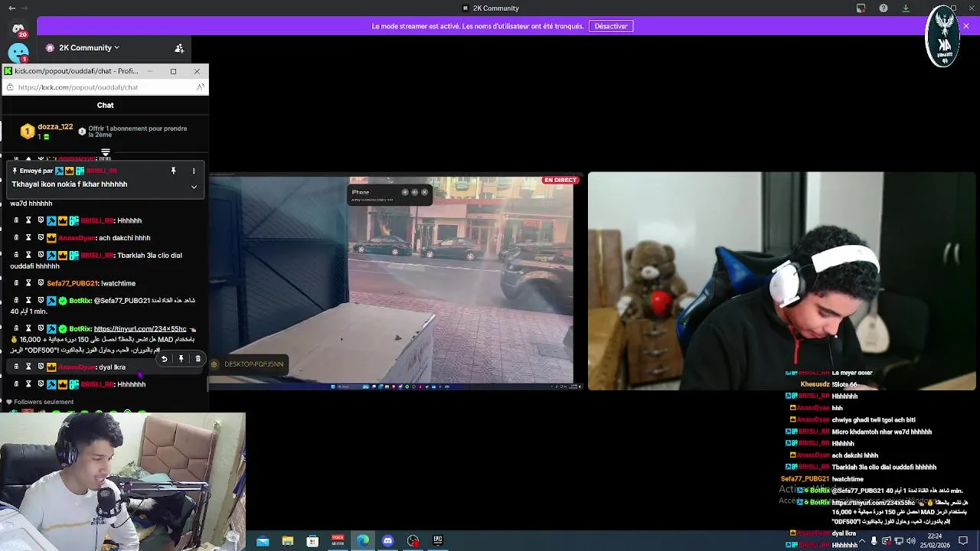This screenshot has width=980, height=551.
Task: Click the microphone tray icon
Action: pos(874,541)
